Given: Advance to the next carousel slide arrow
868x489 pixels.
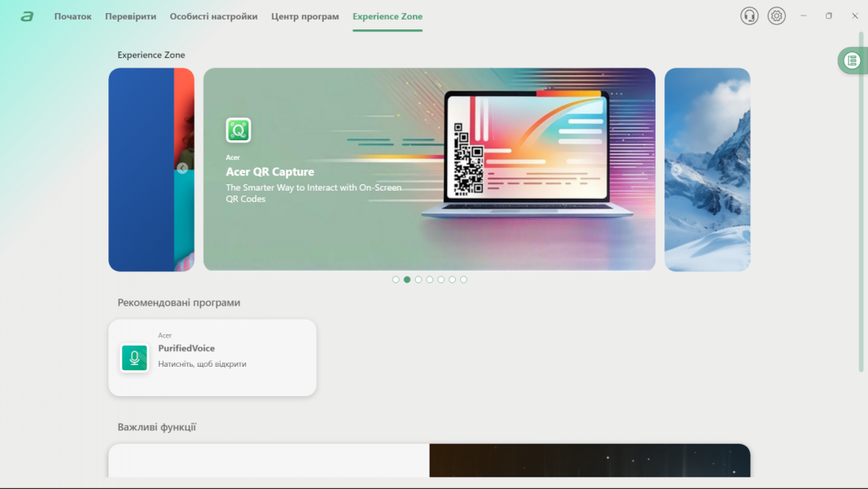Looking at the screenshot, I should click(676, 169).
